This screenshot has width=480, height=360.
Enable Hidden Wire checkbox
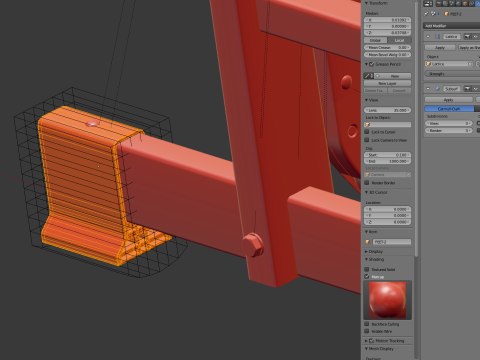[367, 331]
